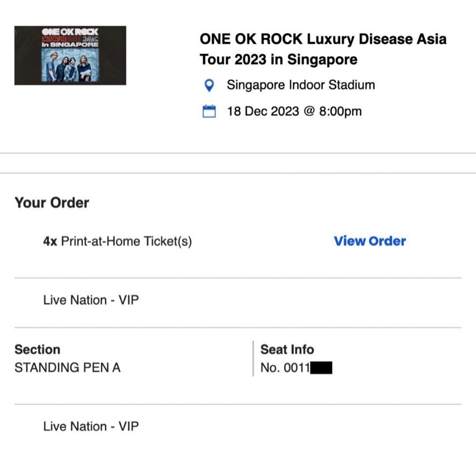The image size is (476, 450).
Task: Click the 4x Print-at-Home Ticket(s) entry
Action: click(x=117, y=241)
